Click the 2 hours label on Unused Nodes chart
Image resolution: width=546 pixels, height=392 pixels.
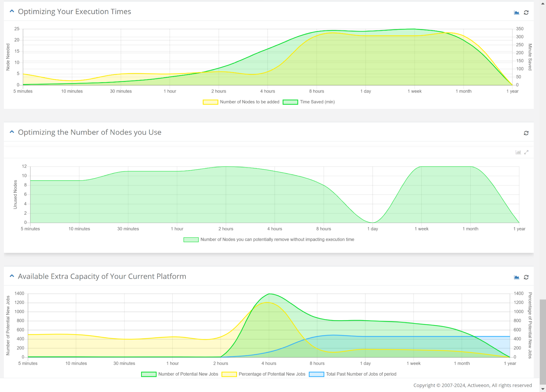point(226,229)
